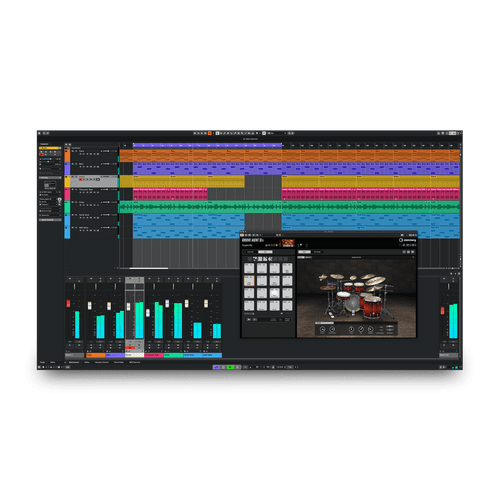The width and height of the screenshot is (500, 500).
Task: Select the orange track colour strip
Action: pos(67,156)
